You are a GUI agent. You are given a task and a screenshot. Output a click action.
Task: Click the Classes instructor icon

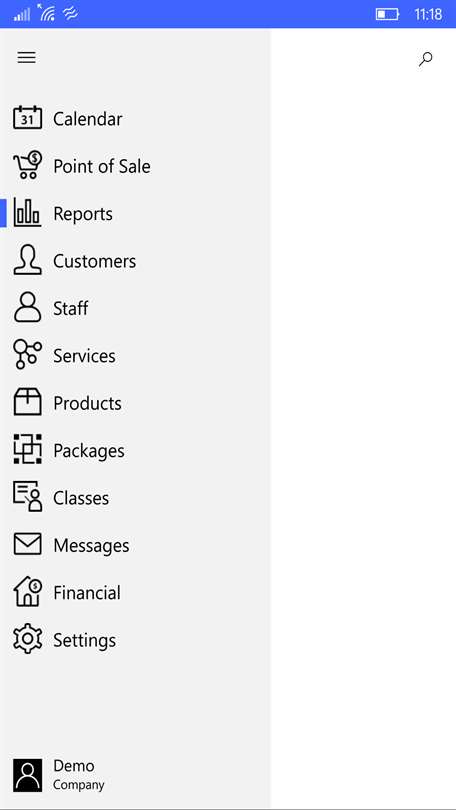(27, 497)
